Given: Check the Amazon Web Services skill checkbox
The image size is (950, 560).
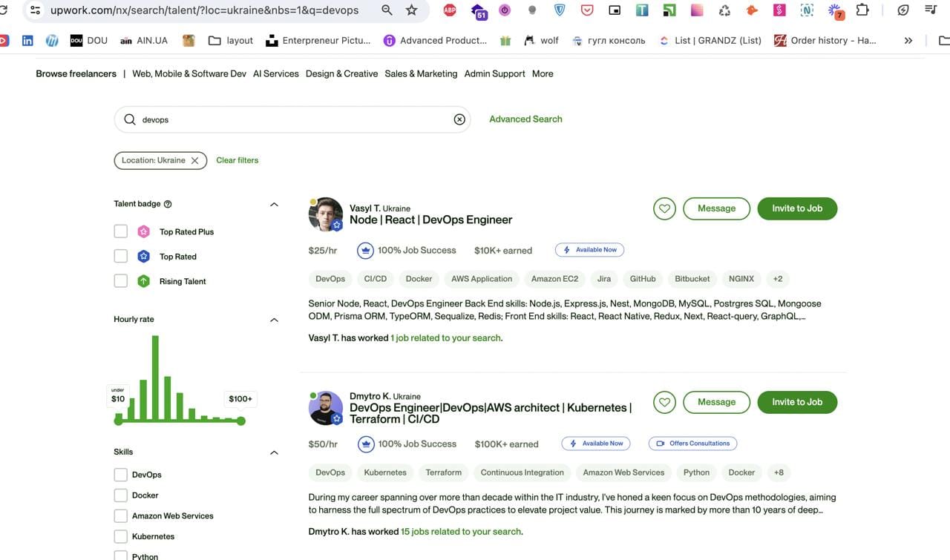Looking at the screenshot, I should 121,515.
